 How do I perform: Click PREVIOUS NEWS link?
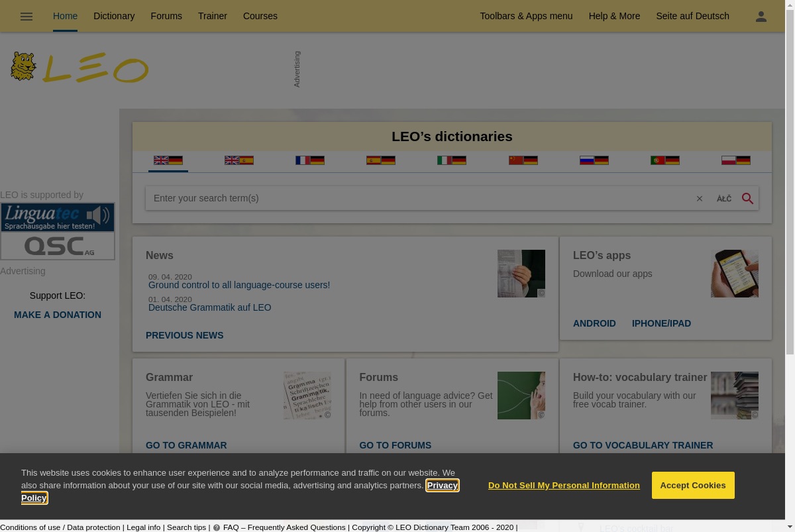(184, 335)
